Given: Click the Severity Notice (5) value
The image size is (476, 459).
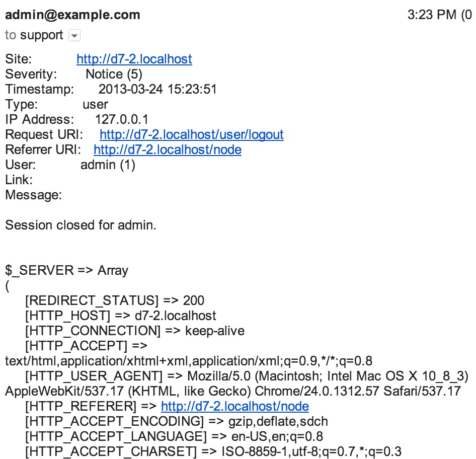Looking at the screenshot, I should (114, 74).
